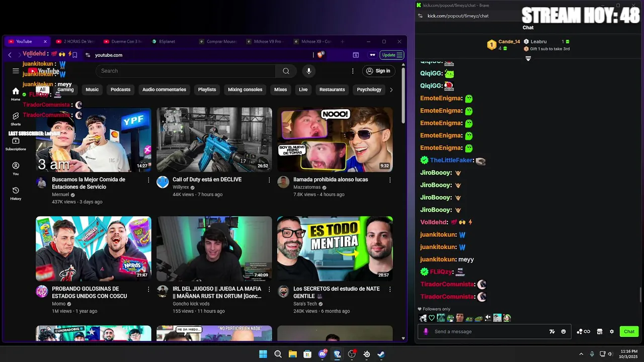The width and height of the screenshot is (644, 362).
Task: Select the Restaurants filter chip
Action: pyautogui.click(x=332, y=89)
